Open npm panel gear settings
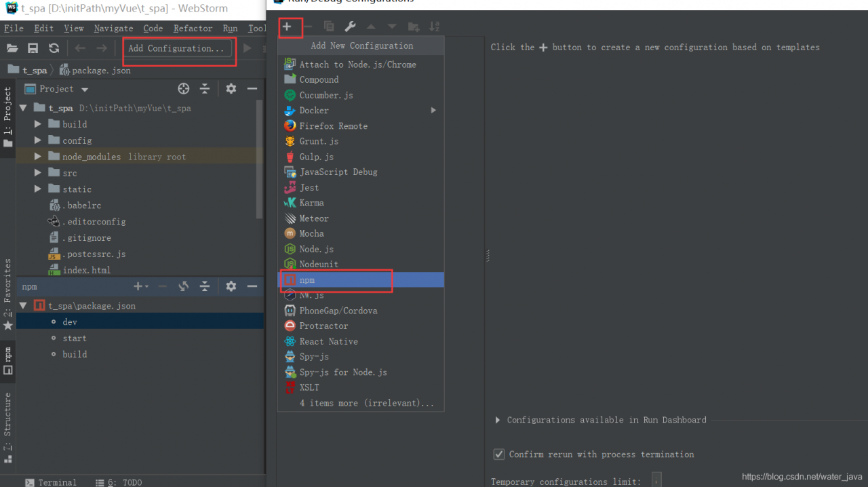 (x=231, y=286)
